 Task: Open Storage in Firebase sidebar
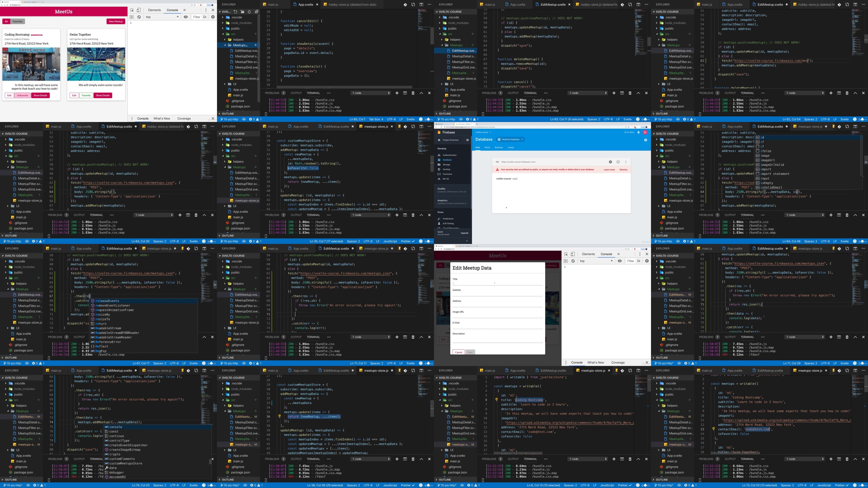tap(446, 165)
